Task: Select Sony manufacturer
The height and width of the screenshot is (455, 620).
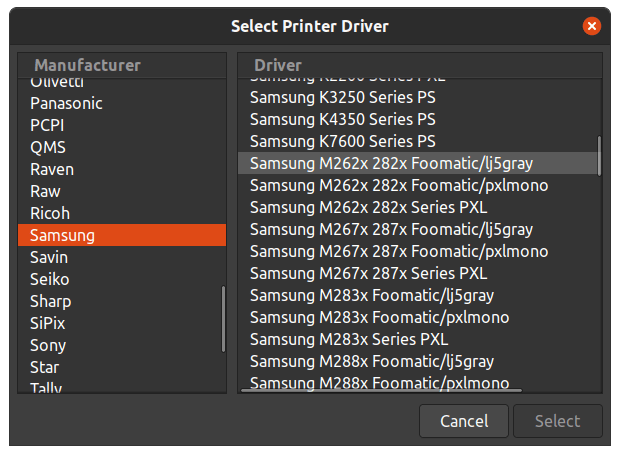Action: (122, 345)
